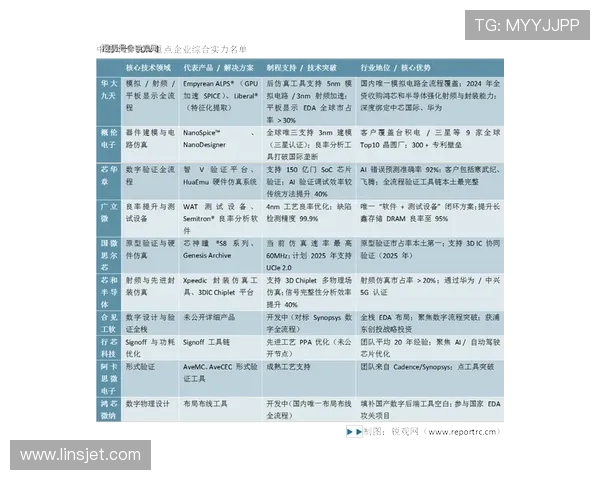Screen dimensions: 600x480
Task: Click the '良率提升与测试设备' cell
Action: (150, 218)
